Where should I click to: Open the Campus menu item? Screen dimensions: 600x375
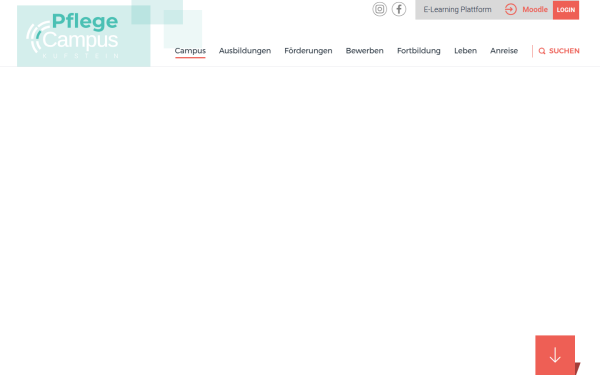190,51
